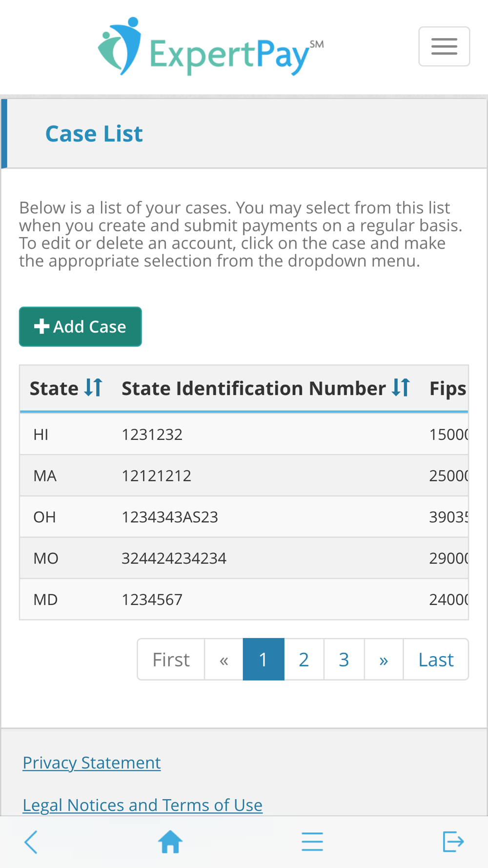Sort by State column arrows
The height and width of the screenshot is (868, 488).
[x=93, y=388]
